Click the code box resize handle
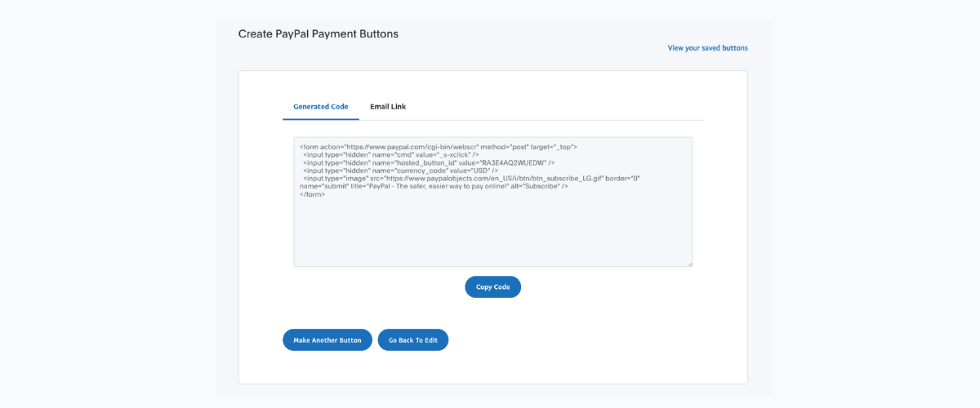The height and width of the screenshot is (408, 980). click(x=688, y=263)
